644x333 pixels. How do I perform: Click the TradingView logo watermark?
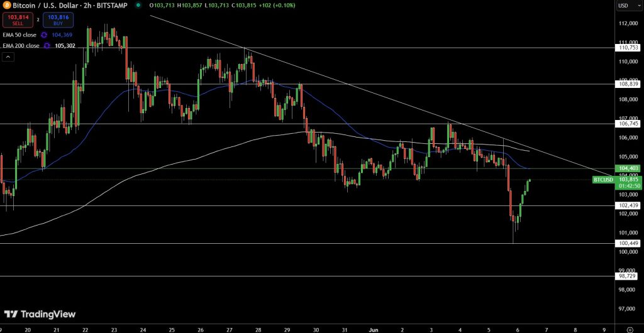click(x=40, y=314)
